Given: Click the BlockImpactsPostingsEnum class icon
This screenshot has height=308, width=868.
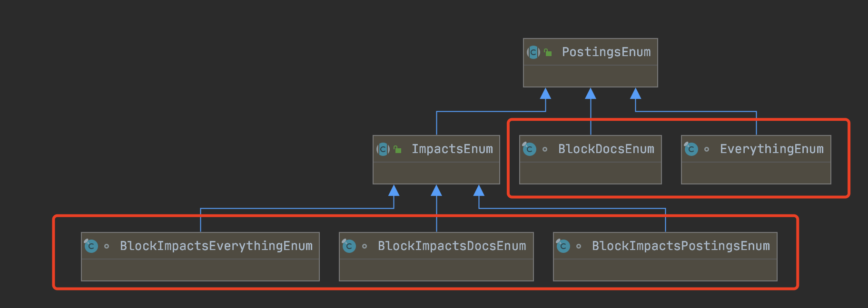Looking at the screenshot, I should click(x=563, y=246).
